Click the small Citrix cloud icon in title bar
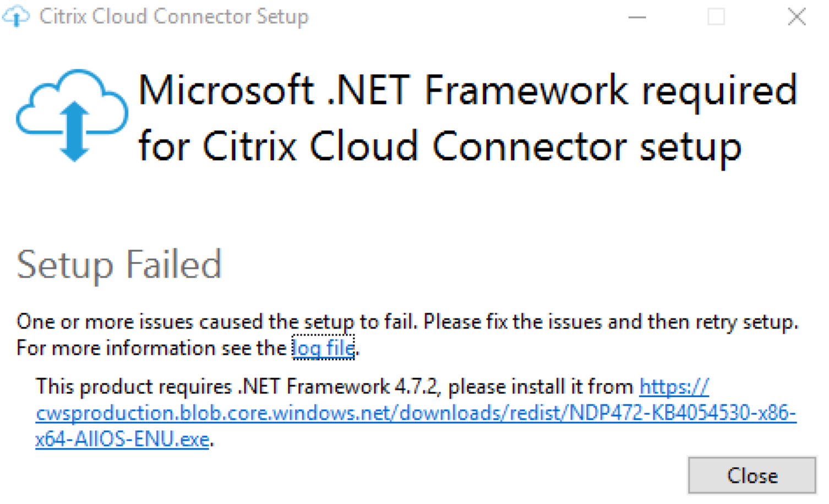The height and width of the screenshot is (504, 829). click(17, 17)
